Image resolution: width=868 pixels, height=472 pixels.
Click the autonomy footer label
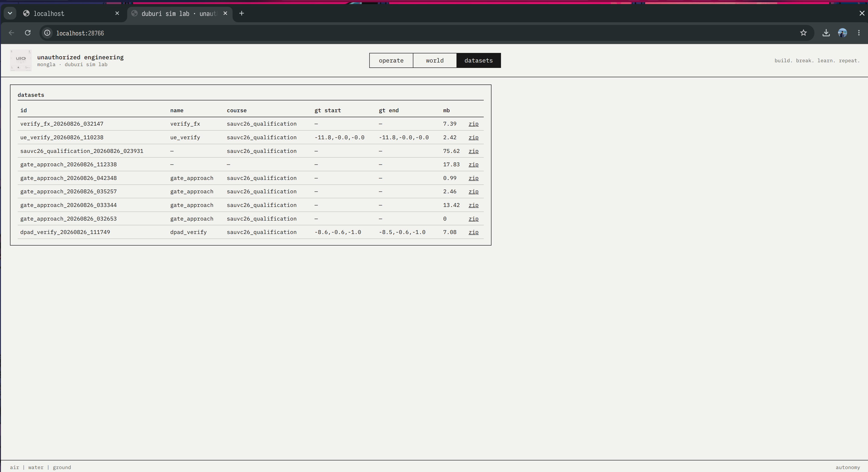click(x=847, y=467)
